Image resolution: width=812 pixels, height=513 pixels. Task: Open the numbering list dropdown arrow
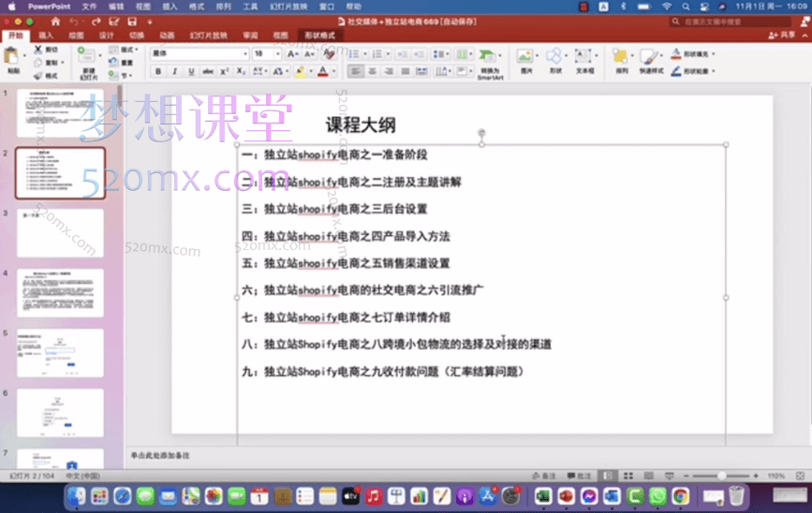388,54
